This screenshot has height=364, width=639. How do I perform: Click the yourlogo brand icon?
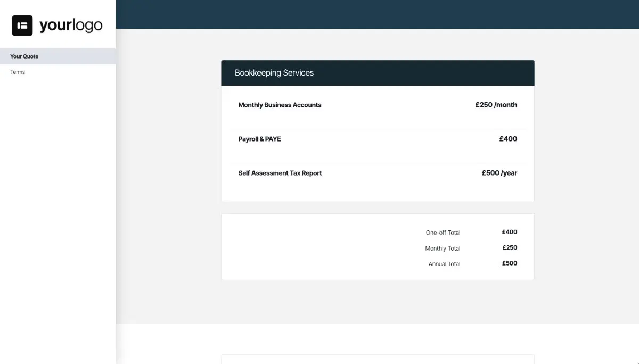pyautogui.click(x=22, y=25)
